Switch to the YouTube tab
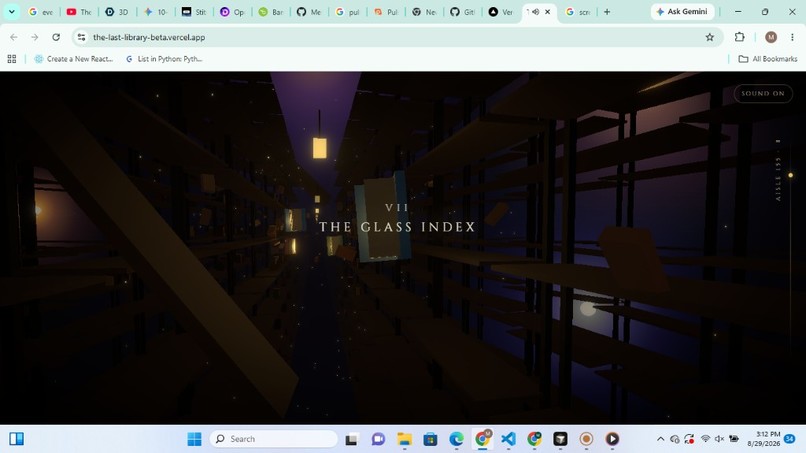This screenshot has height=453, width=806. [x=79, y=12]
